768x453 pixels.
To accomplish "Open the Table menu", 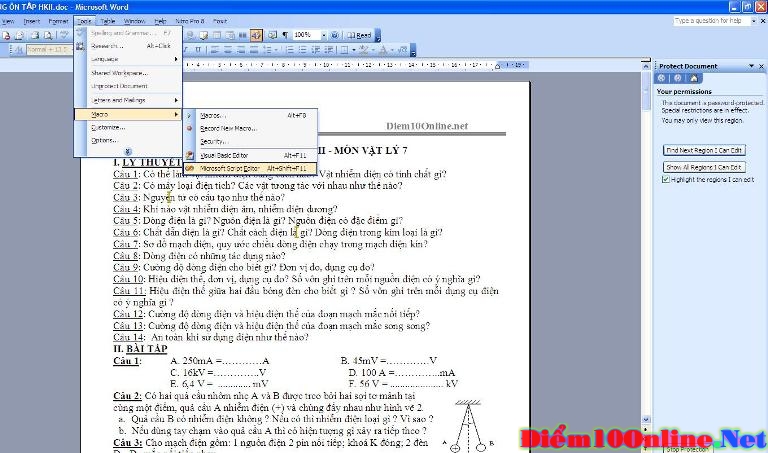I will pos(108,21).
